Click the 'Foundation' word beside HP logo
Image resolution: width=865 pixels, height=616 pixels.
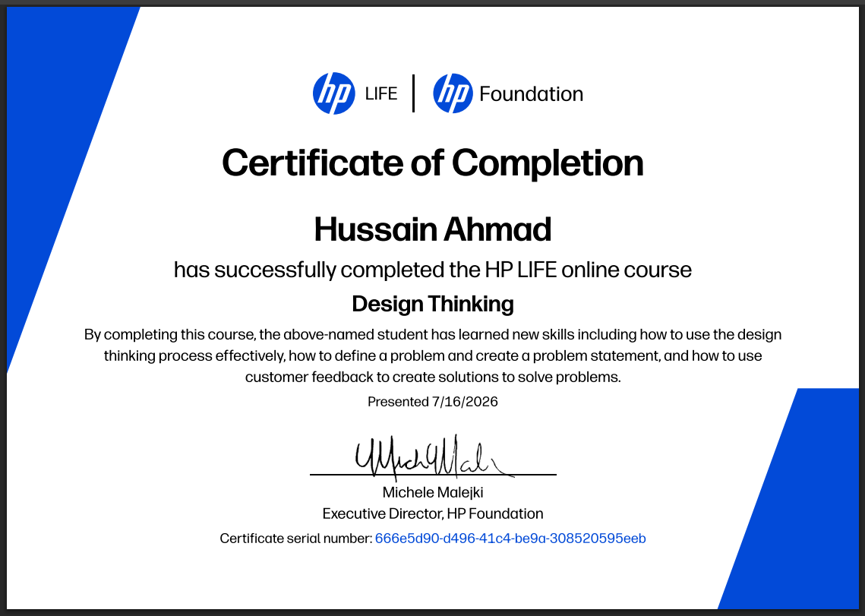coord(531,94)
